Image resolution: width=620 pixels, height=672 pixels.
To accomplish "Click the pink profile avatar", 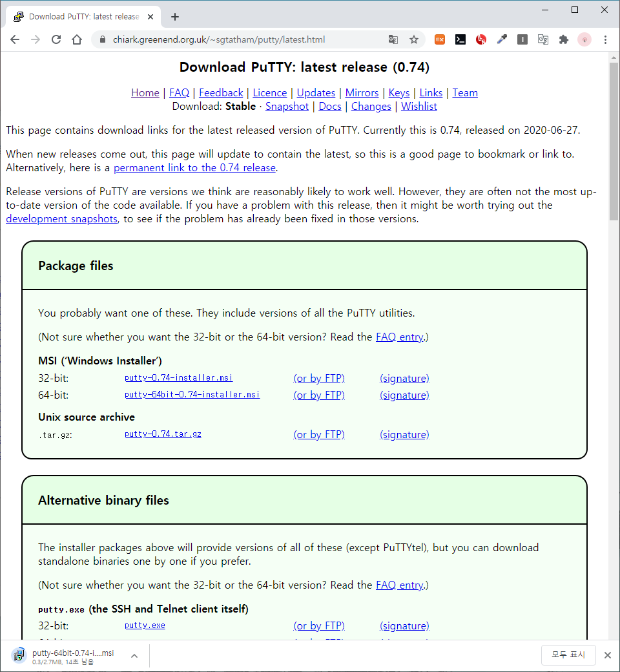I will (x=584, y=40).
